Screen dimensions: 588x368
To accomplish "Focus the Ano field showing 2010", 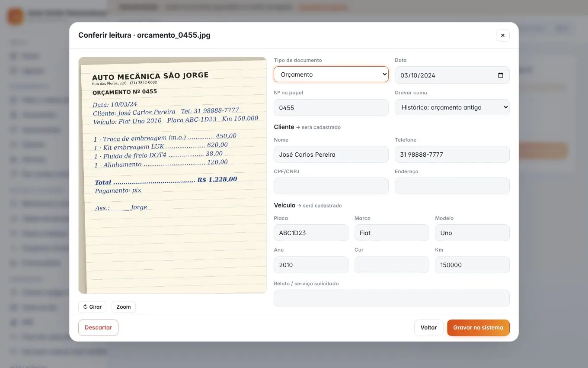I will [311, 265].
